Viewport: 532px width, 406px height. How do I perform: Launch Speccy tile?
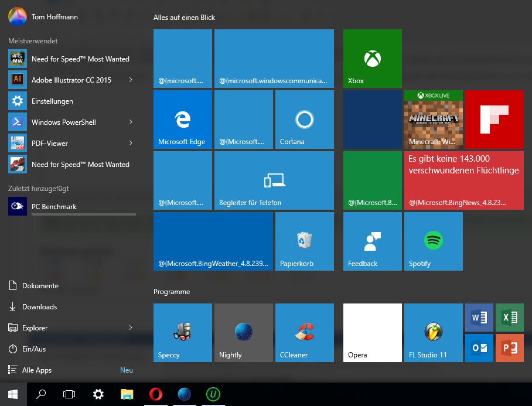click(183, 333)
